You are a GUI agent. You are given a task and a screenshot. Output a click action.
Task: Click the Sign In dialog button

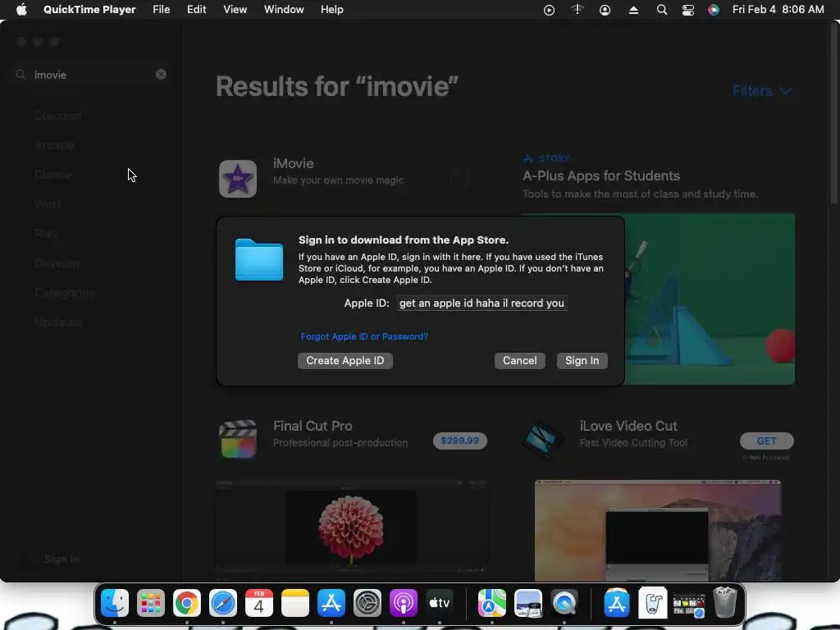tap(582, 361)
